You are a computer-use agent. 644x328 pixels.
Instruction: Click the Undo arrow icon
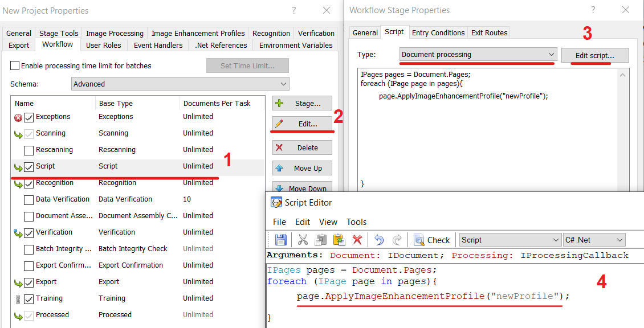point(379,240)
